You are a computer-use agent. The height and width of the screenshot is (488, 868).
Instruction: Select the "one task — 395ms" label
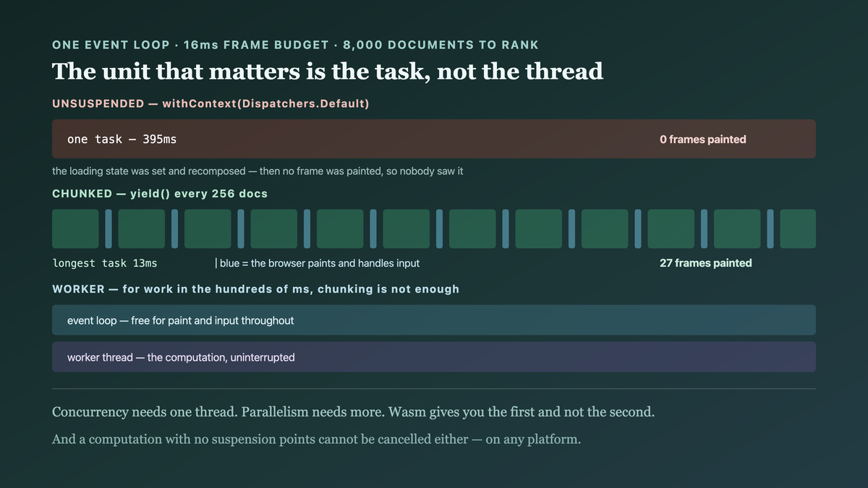click(122, 139)
